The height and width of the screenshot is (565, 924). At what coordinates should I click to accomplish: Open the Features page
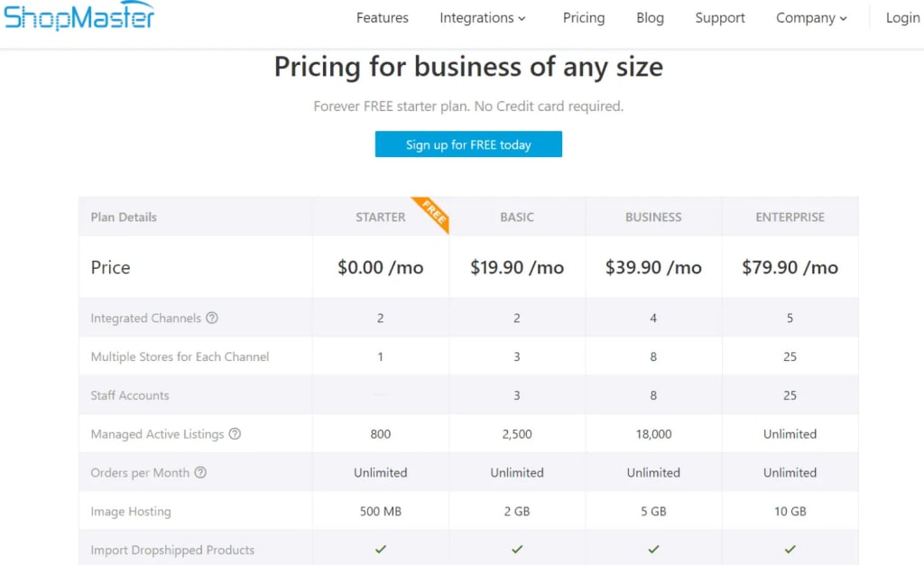pos(382,18)
